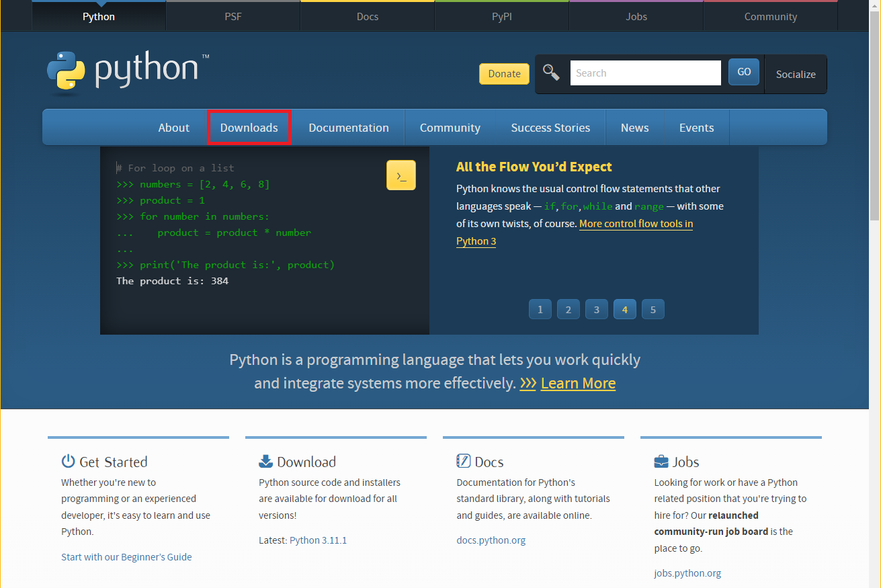Focus the Search input field
Image resolution: width=881 pixels, height=588 pixels.
[x=646, y=73]
